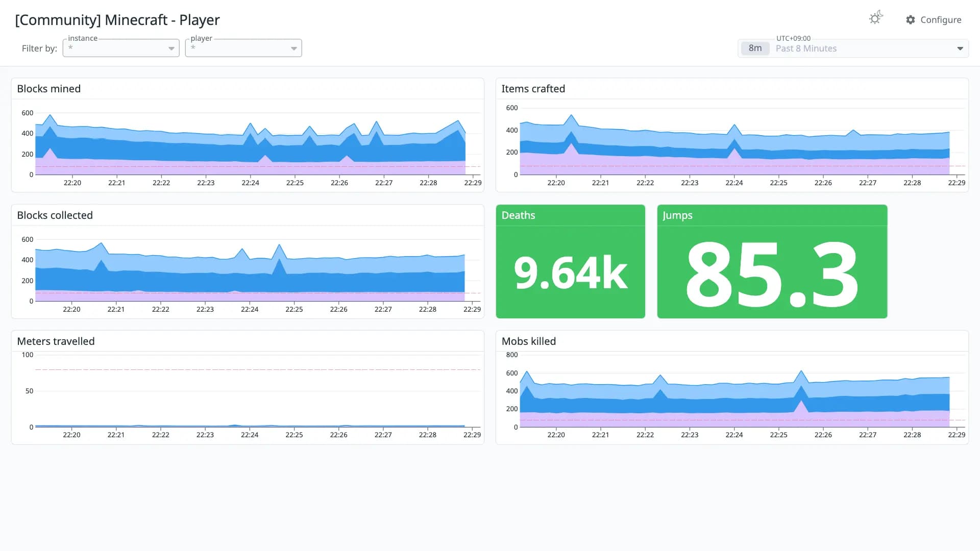
Task: Select the Items crafted panel title
Action: pyautogui.click(x=533, y=89)
